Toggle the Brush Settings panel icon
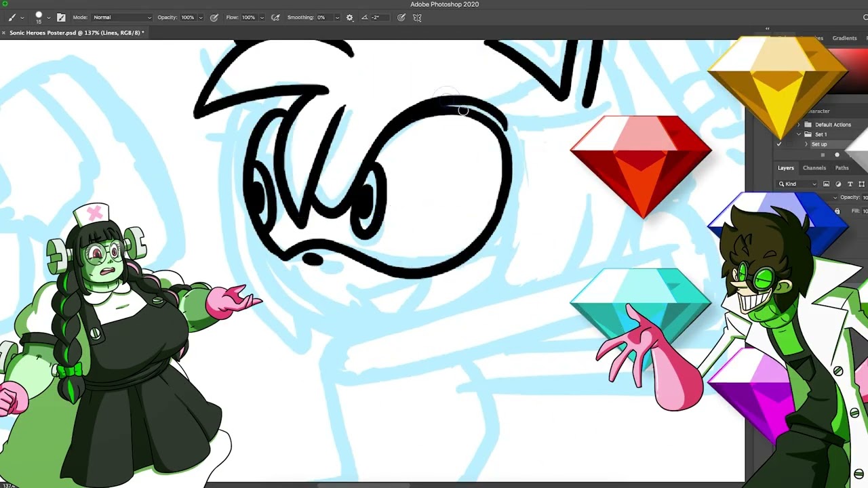This screenshot has width=868, height=488. (61, 18)
